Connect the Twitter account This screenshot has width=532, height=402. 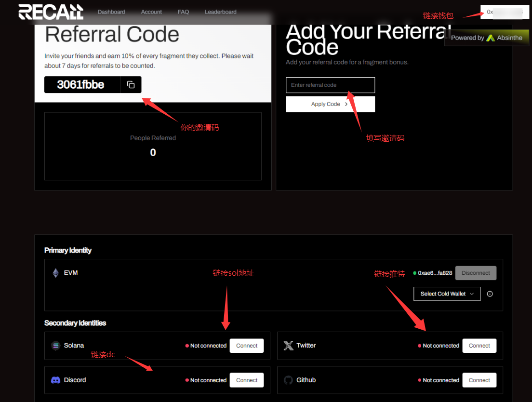click(479, 346)
